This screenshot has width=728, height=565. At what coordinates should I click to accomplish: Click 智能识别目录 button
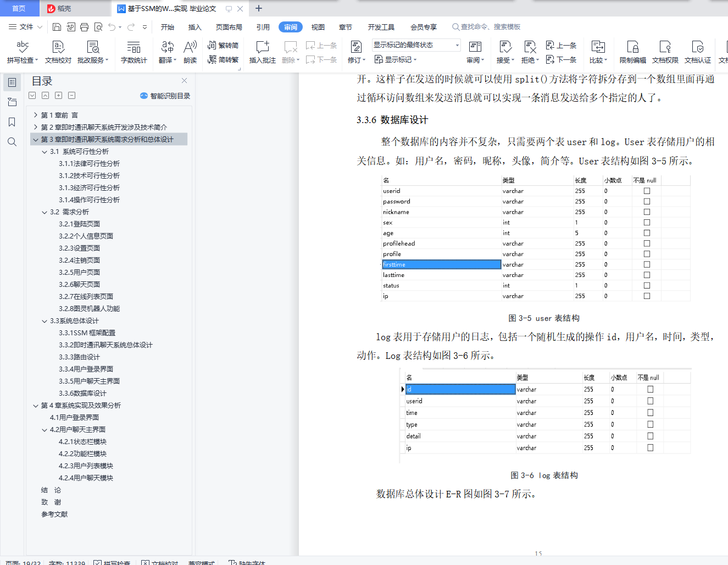point(165,96)
